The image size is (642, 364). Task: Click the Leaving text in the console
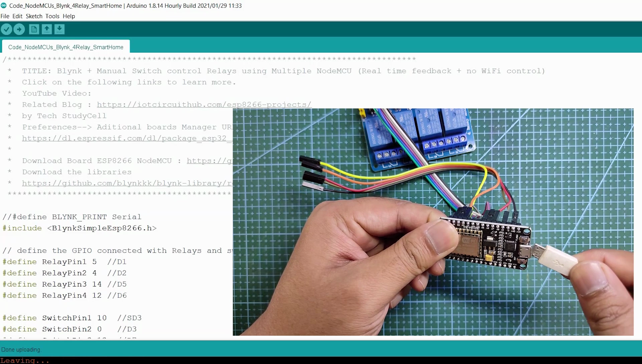tap(25, 360)
